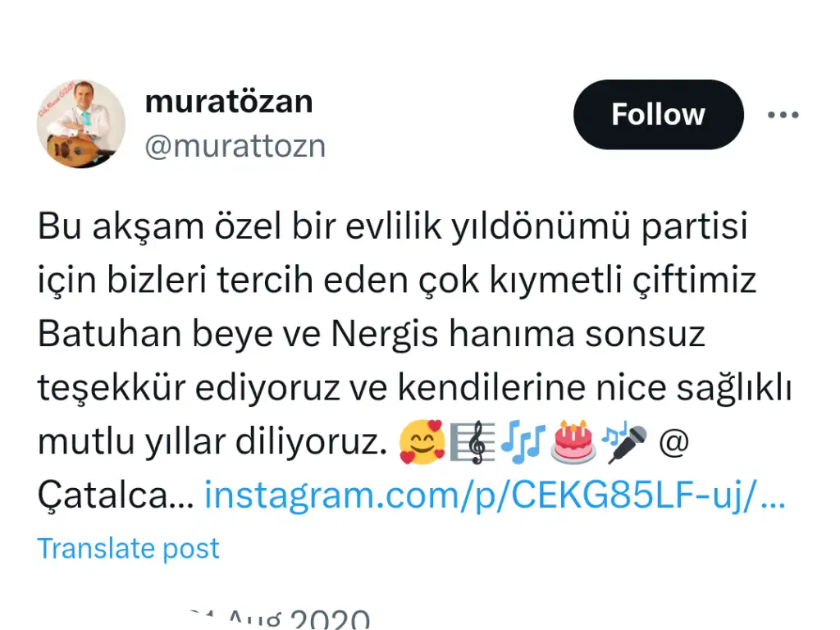Click the musical score emoji
This screenshot has width=840, height=630.
(472, 442)
